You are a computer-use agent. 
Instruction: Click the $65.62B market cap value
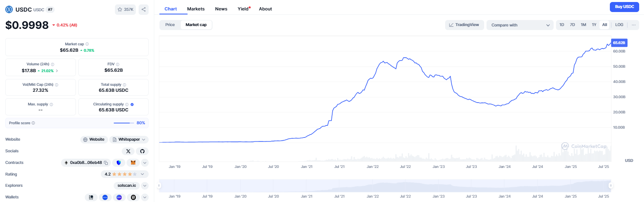click(69, 50)
